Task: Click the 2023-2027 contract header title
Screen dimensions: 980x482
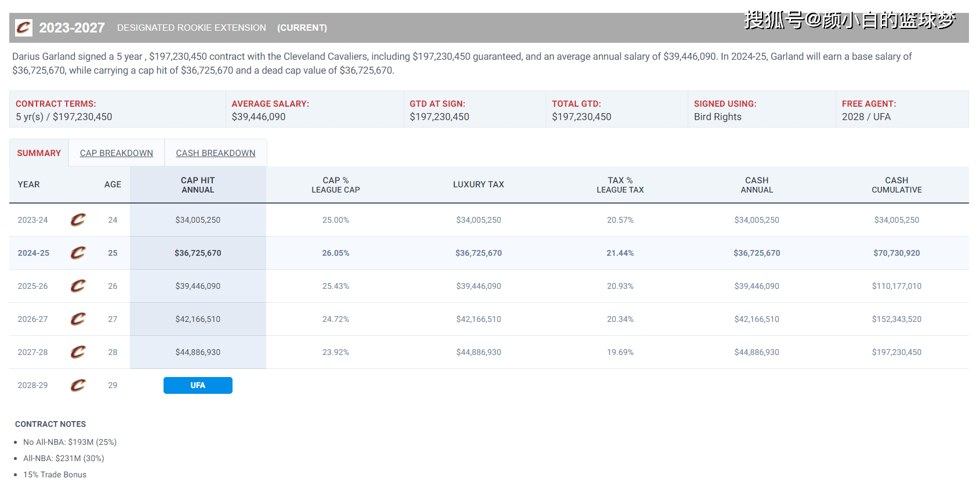Action: (x=72, y=28)
